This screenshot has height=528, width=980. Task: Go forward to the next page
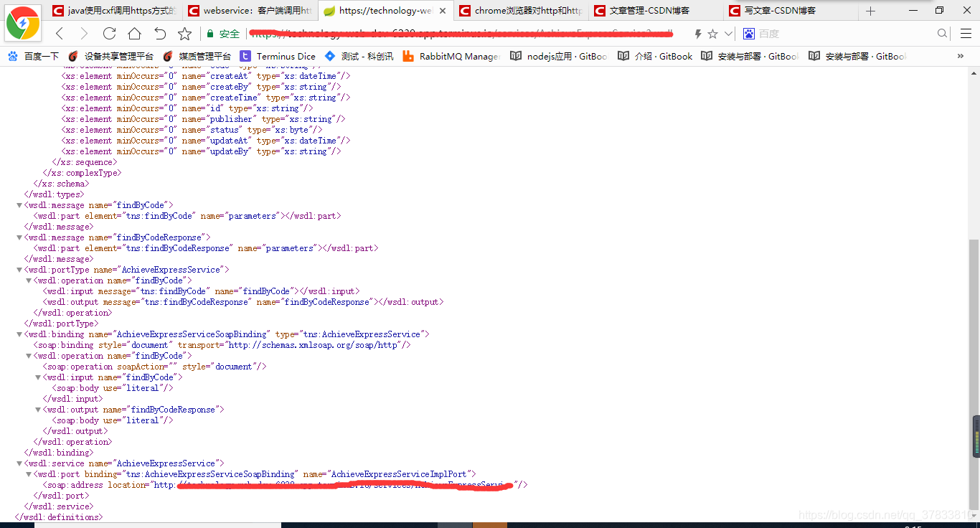(x=84, y=34)
